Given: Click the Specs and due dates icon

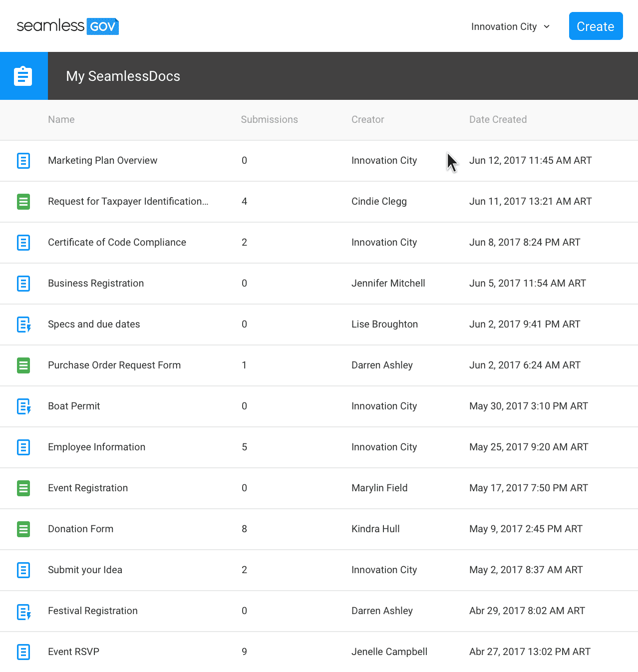Looking at the screenshot, I should tap(24, 325).
